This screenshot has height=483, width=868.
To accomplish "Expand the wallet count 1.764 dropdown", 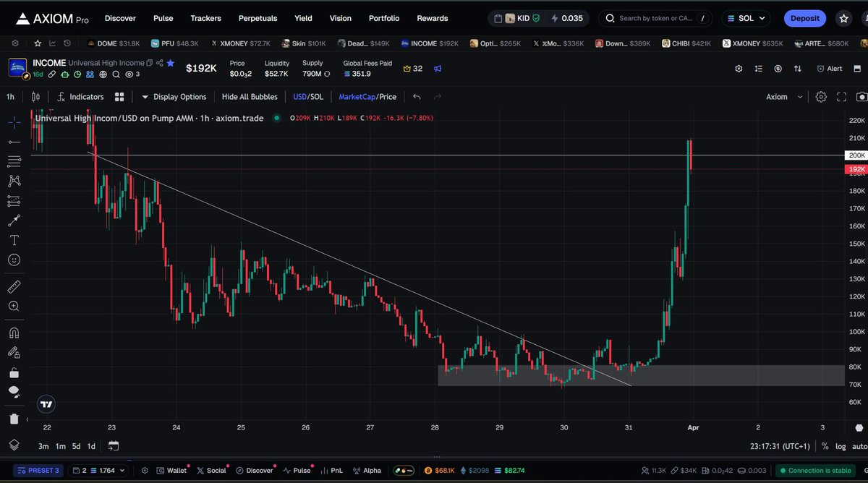I will pyautogui.click(x=100, y=470).
